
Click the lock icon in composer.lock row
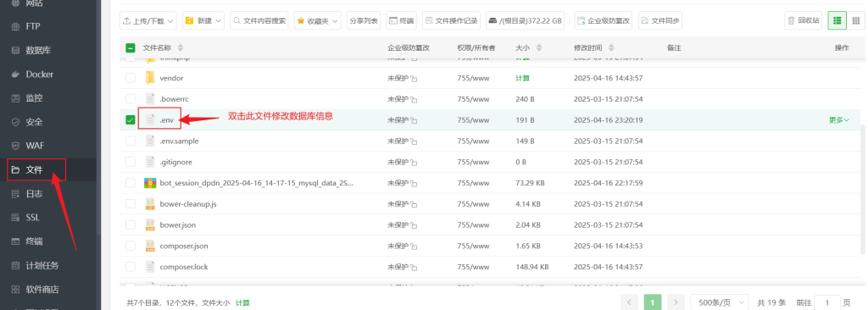pyautogui.click(x=414, y=268)
